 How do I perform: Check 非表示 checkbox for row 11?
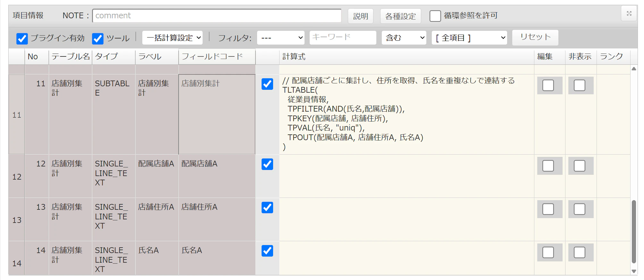click(x=580, y=85)
